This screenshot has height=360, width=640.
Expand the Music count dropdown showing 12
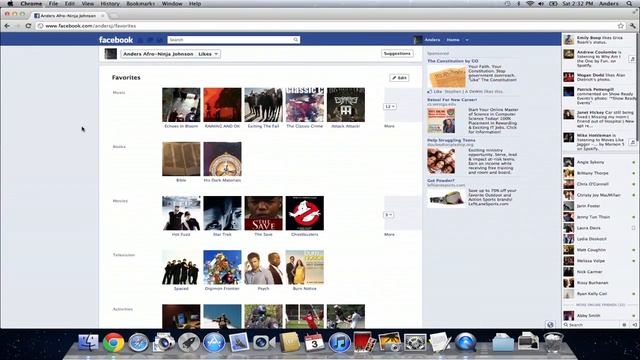pos(389,107)
